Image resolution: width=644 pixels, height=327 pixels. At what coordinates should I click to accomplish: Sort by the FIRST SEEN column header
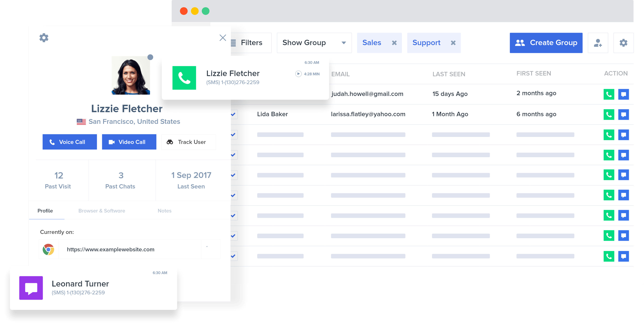click(x=534, y=73)
